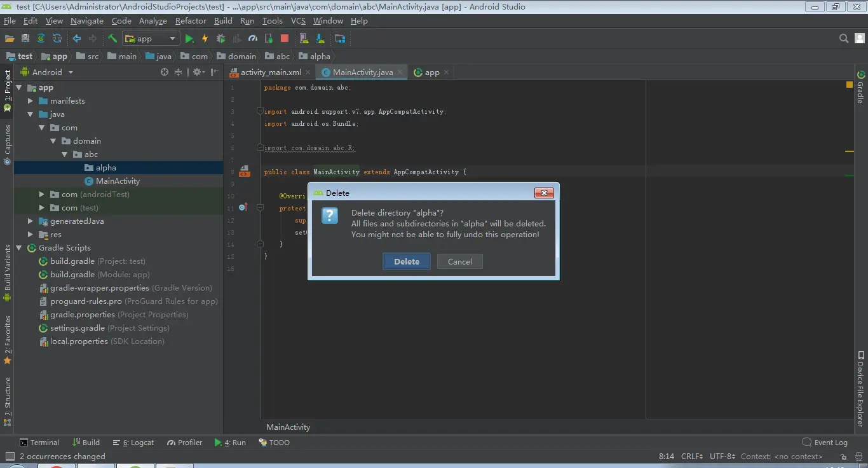868x468 pixels.
Task: Open the Analyze menu
Action: 153,21
